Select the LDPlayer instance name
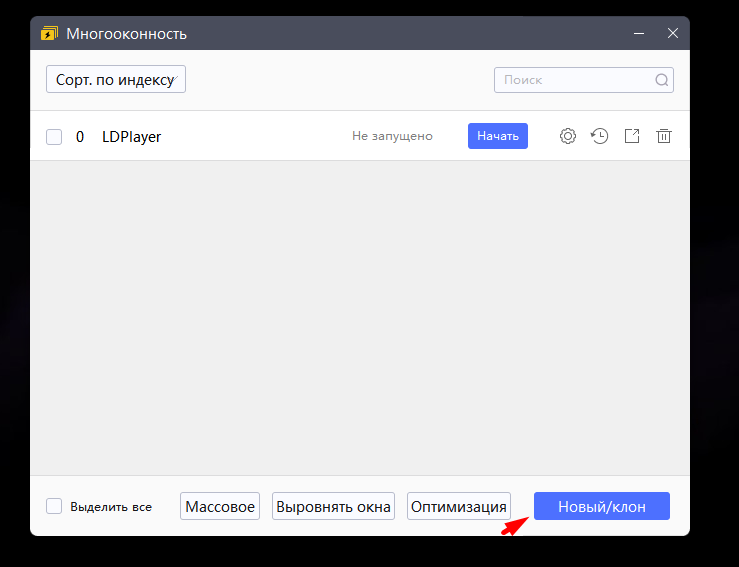The width and height of the screenshot is (739, 567). [131, 137]
